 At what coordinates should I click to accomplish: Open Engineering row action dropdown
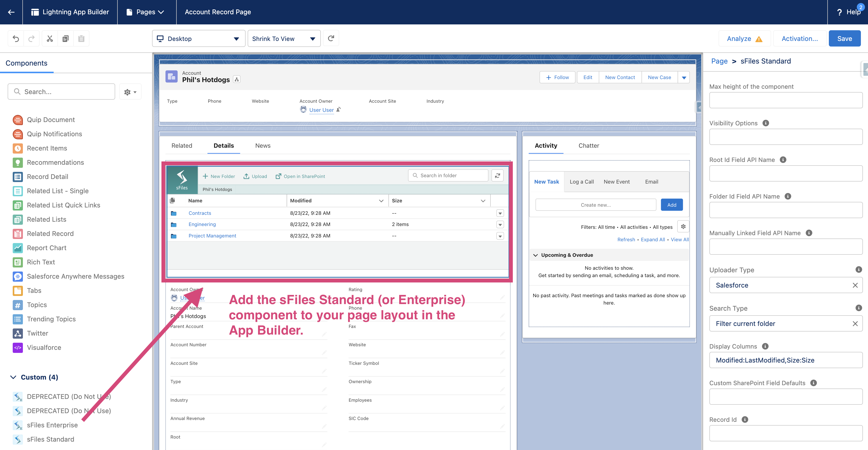click(500, 225)
